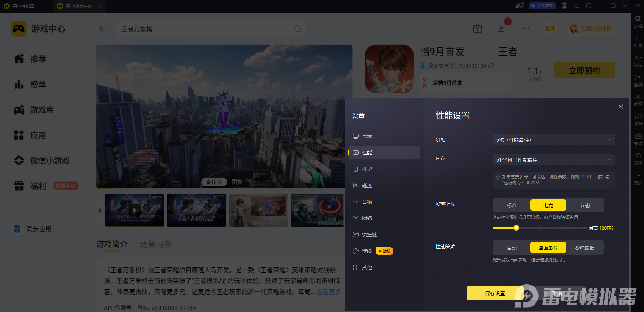Copy the player group number 764135100
644x312 pixels.
(x=491, y=66)
